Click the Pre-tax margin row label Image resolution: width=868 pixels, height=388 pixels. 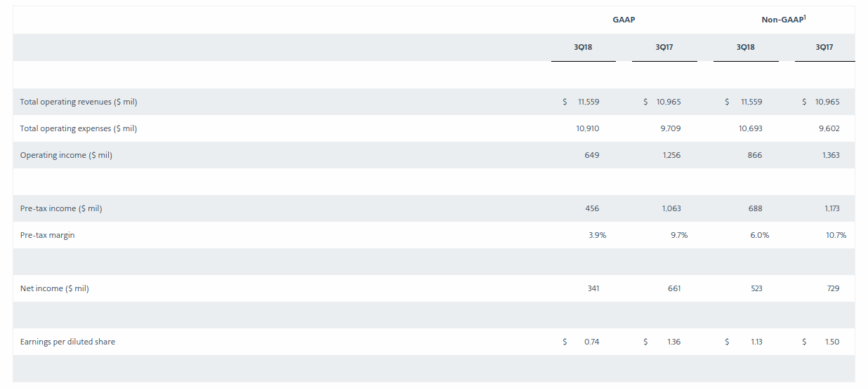(47, 235)
